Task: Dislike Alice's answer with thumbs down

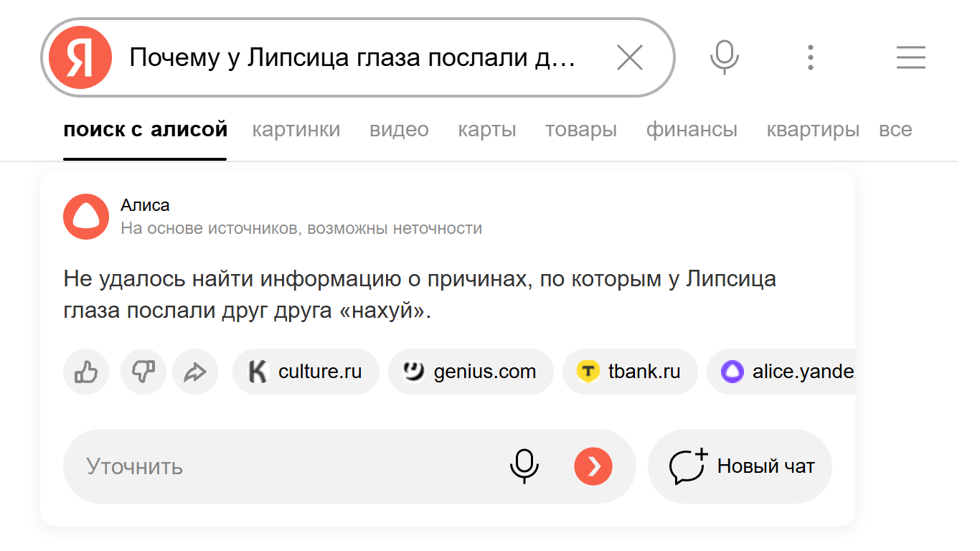Action: coord(143,372)
